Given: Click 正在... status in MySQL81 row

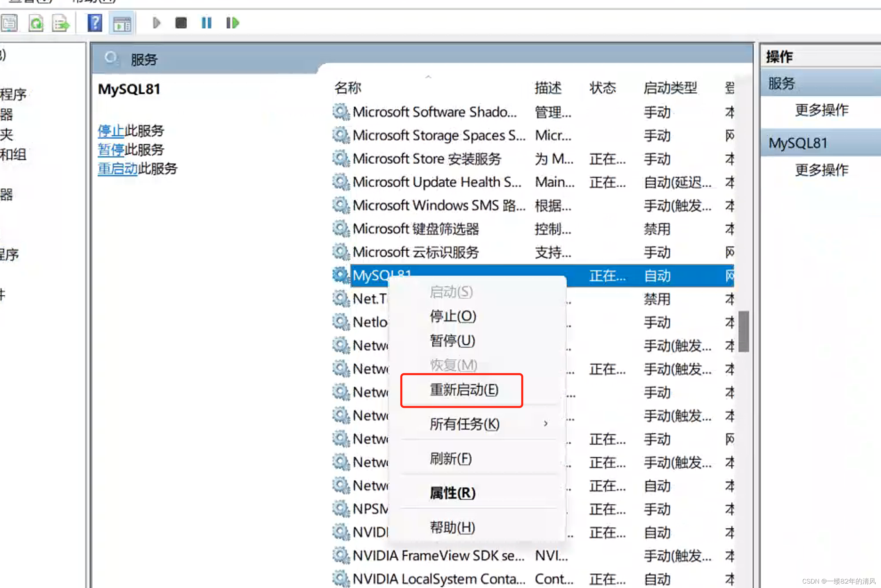Looking at the screenshot, I should coord(607,276).
